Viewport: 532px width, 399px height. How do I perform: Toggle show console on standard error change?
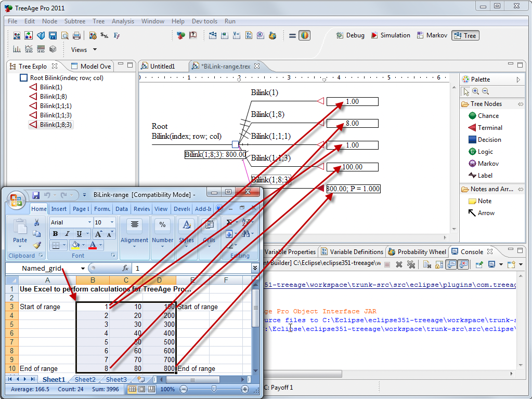click(x=463, y=264)
